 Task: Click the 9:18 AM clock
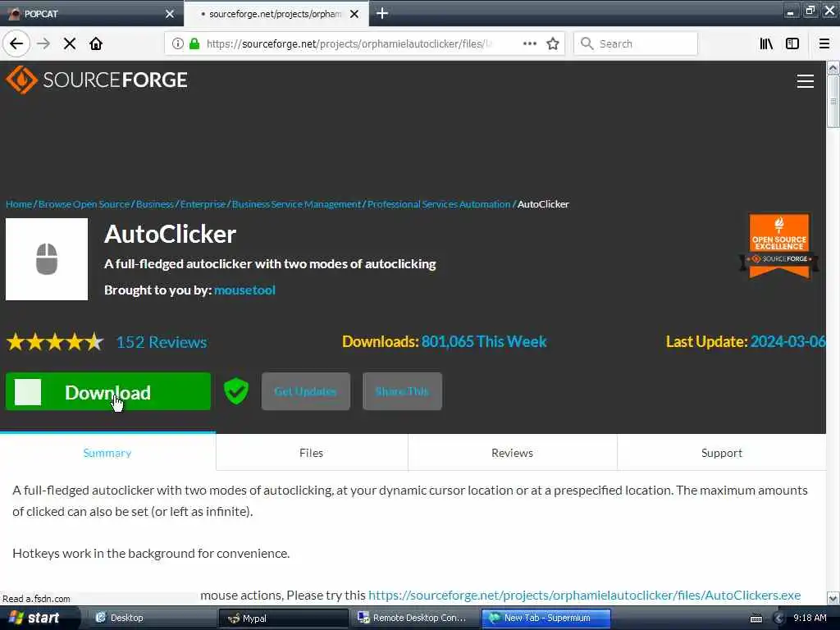(x=810, y=618)
